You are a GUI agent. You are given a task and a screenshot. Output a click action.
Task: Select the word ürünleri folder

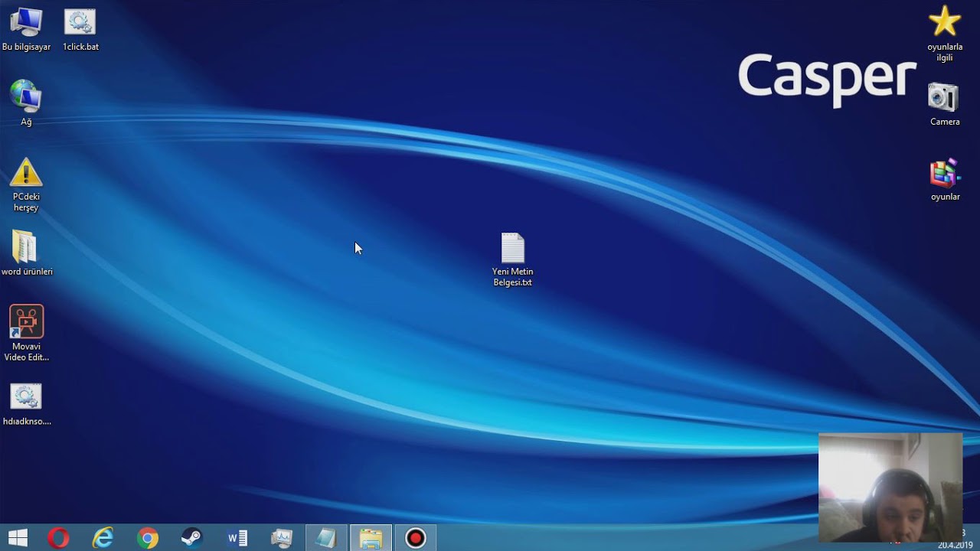point(26,253)
